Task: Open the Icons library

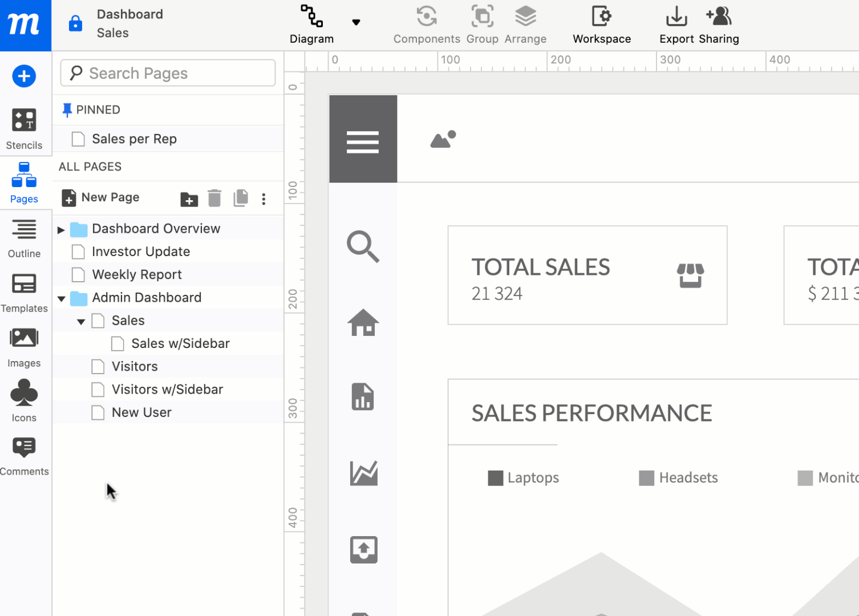Action: 24,401
